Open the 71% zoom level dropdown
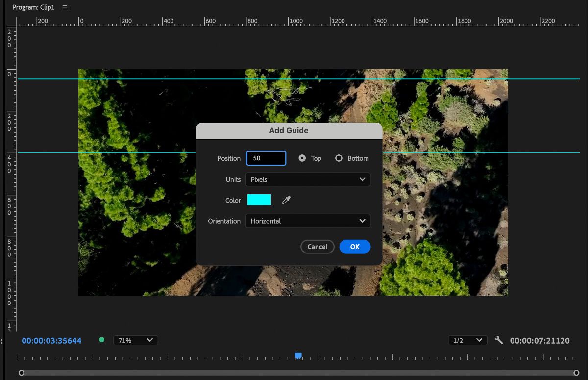The width and height of the screenshot is (588, 380). pyautogui.click(x=135, y=340)
